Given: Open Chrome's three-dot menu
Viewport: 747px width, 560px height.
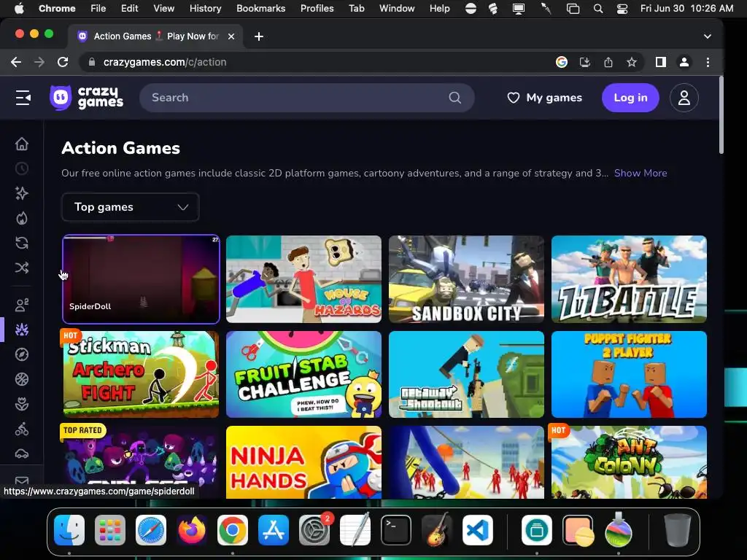Looking at the screenshot, I should 708,62.
